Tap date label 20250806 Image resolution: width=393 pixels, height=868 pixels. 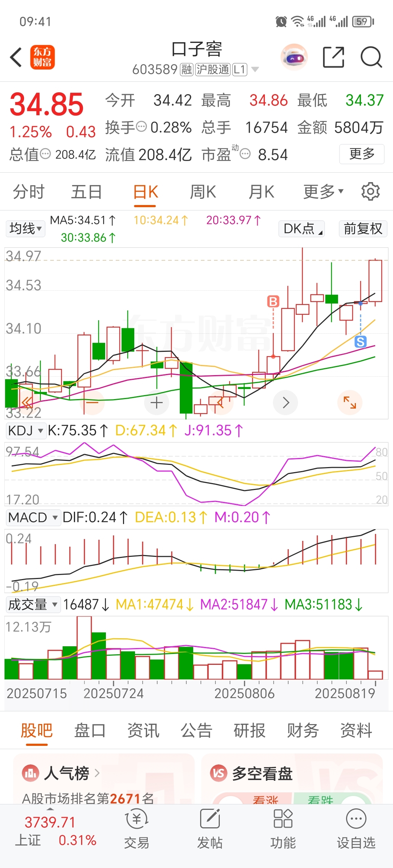[x=245, y=694]
